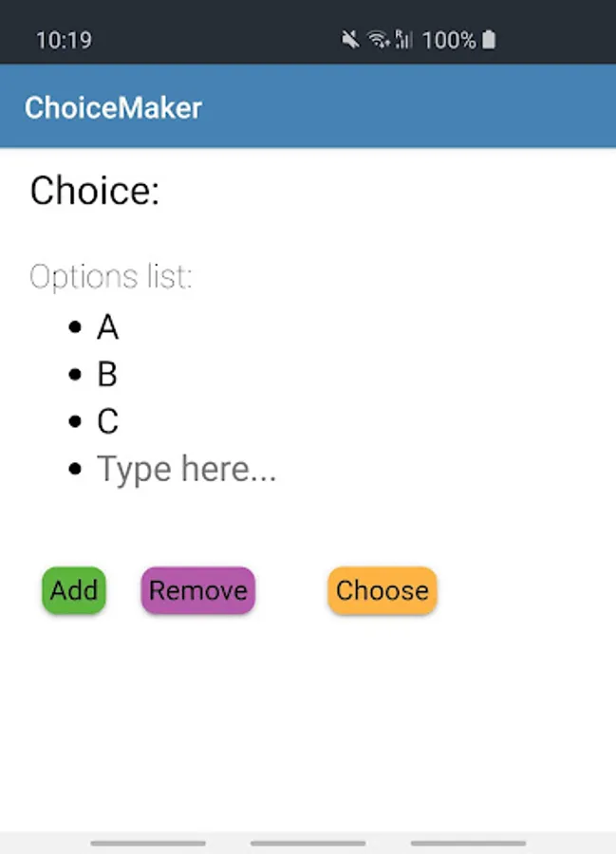
Task: Tap the 10:19 clock in status bar
Action: click(x=64, y=40)
